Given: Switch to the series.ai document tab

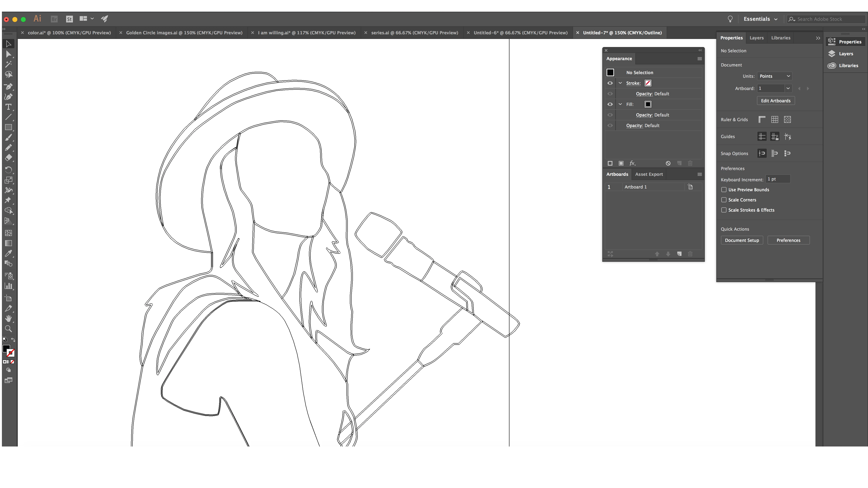Looking at the screenshot, I should click(x=414, y=33).
